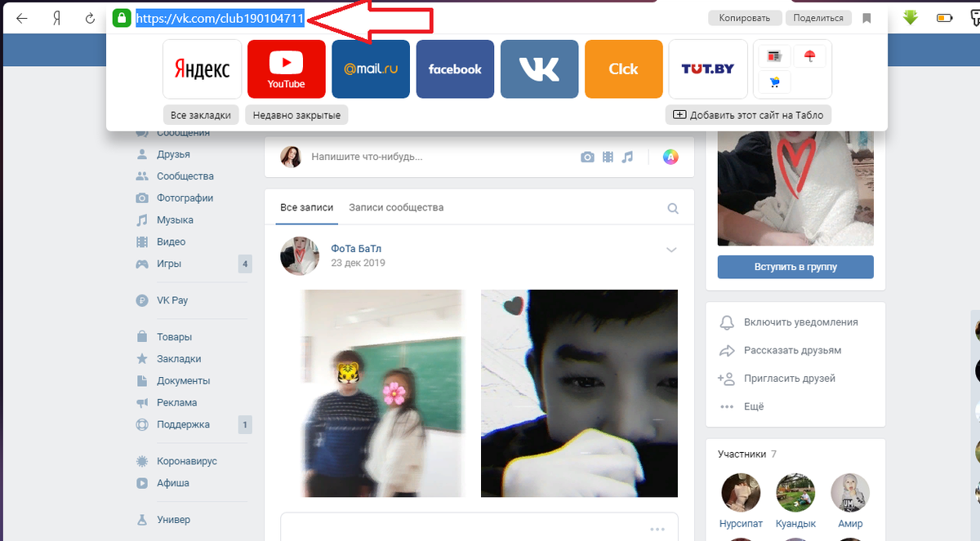This screenshot has height=541, width=980.
Task: Open downloads with the green arrow icon
Action: pyautogui.click(x=911, y=18)
